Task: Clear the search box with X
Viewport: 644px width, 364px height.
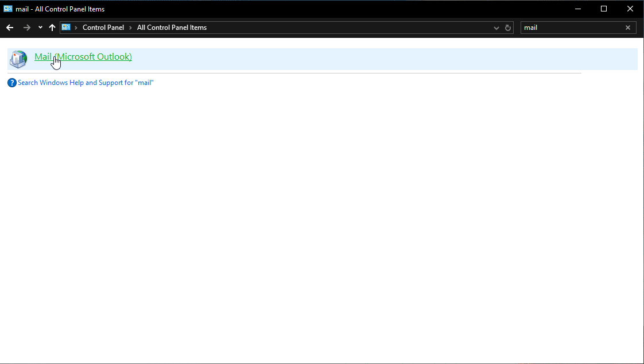Action: coord(628,28)
